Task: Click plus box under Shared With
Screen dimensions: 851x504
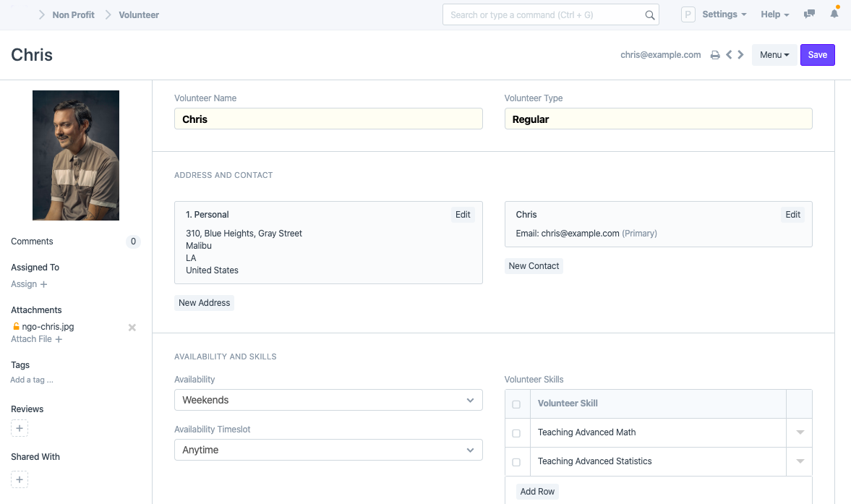Action: click(x=20, y=479)
